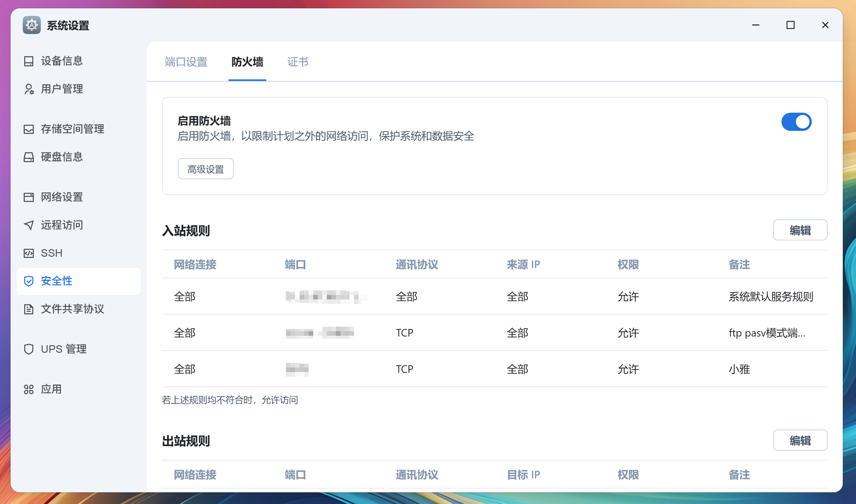Click the 硬盘信息 disk icon

(x=29, y=157)
